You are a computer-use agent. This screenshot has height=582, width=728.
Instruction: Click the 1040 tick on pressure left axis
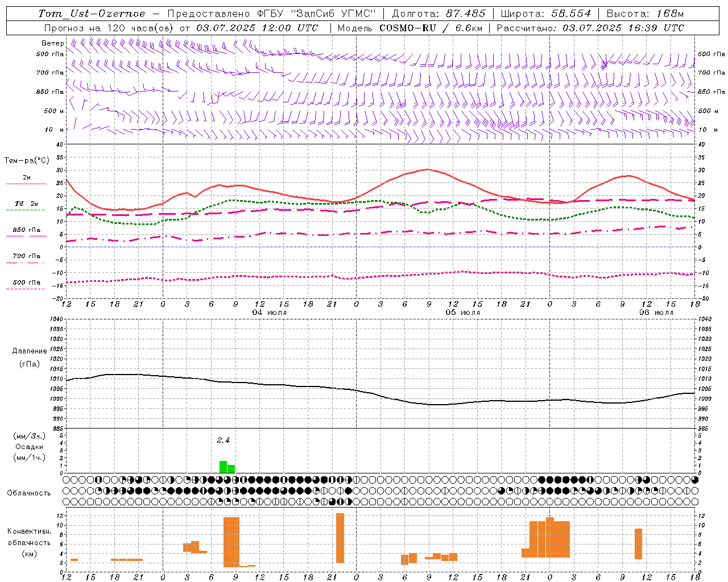pos(56,319)
